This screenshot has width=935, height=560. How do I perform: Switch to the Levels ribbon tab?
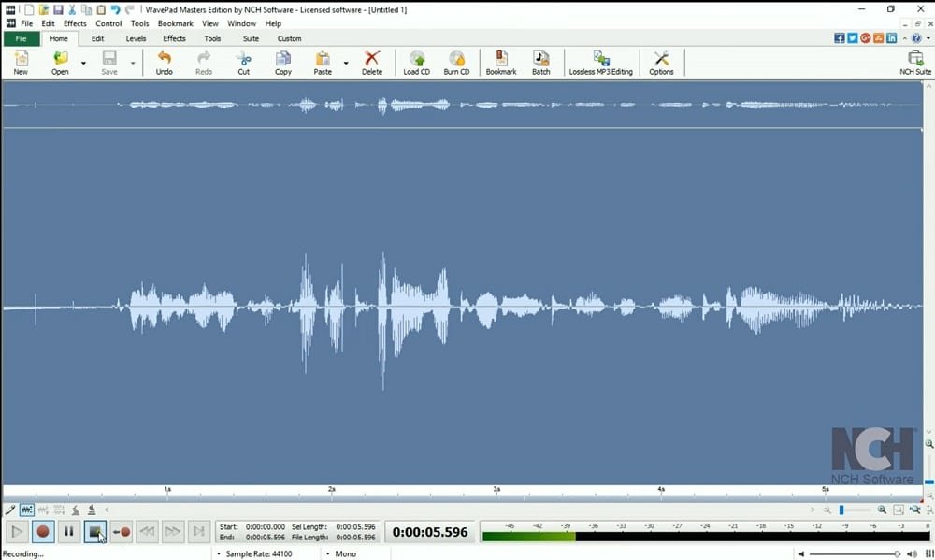point(136,38)
